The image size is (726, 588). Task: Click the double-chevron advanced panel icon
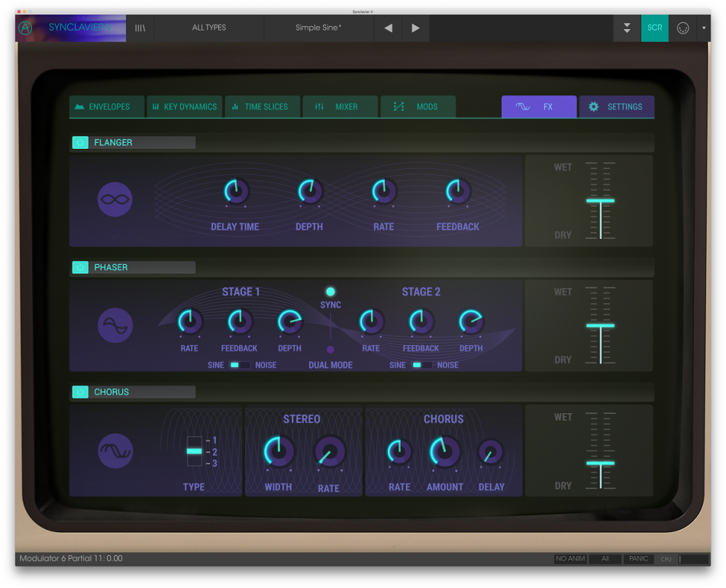coord(627,27)
